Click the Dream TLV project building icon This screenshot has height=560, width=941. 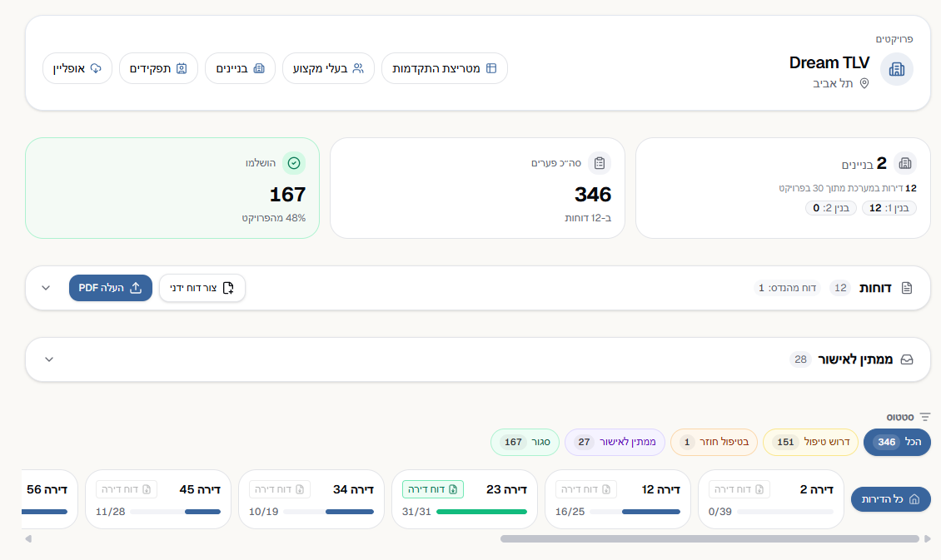tap(897, 69)
